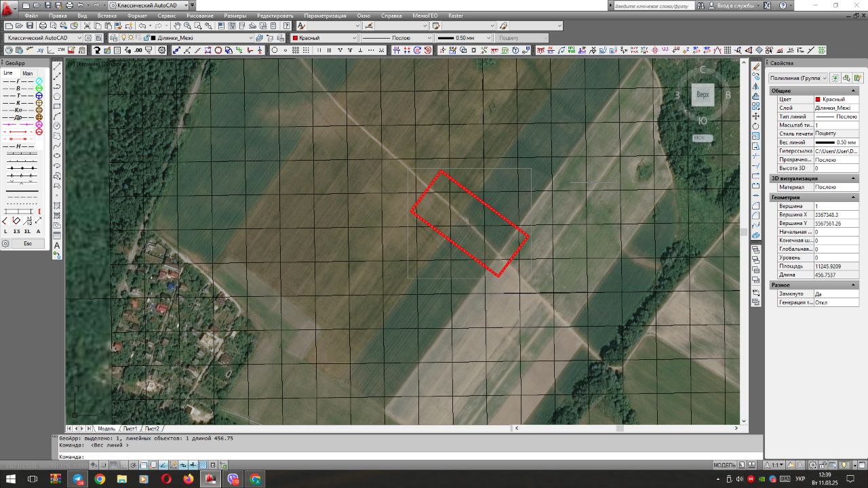This screenshot has height=488, width=868.
Task: Click the Вход в службы sign-in link
Action: click(734, 5)
